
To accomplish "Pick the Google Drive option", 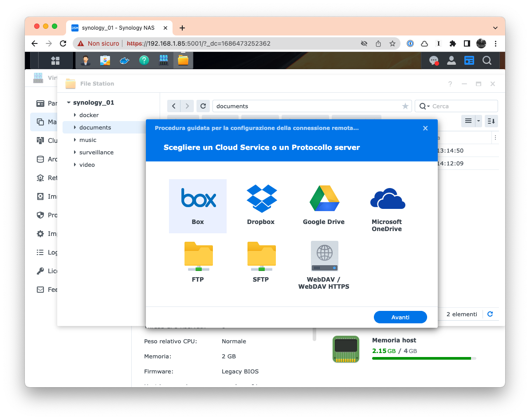I will pyautogui.click(x=324, y=206).
